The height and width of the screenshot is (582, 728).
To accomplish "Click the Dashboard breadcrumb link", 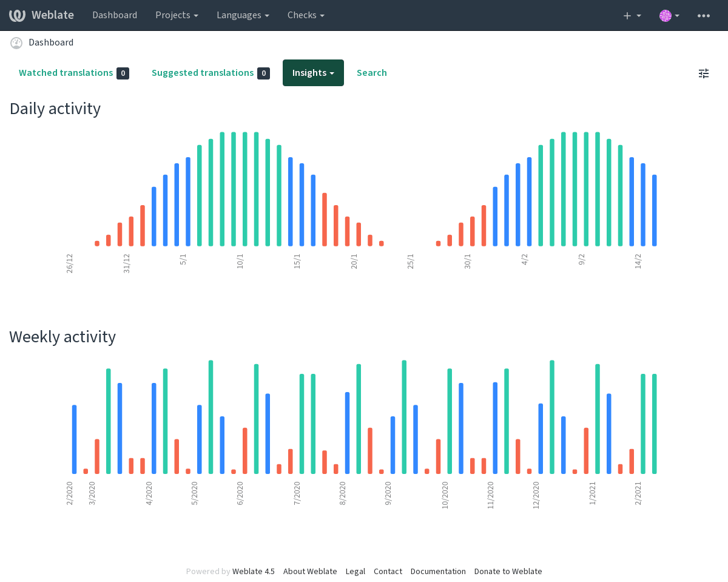I will pyautogui.click(x=51, y=42).
